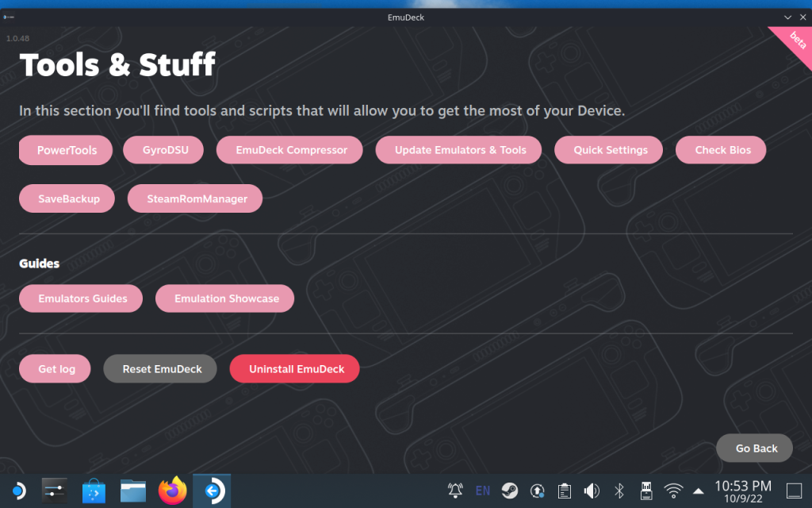Image resolution: width=812 pixels, height=508 pixels.
Task: Open the application launcher in the taskbar
Action: coord(19,491)
